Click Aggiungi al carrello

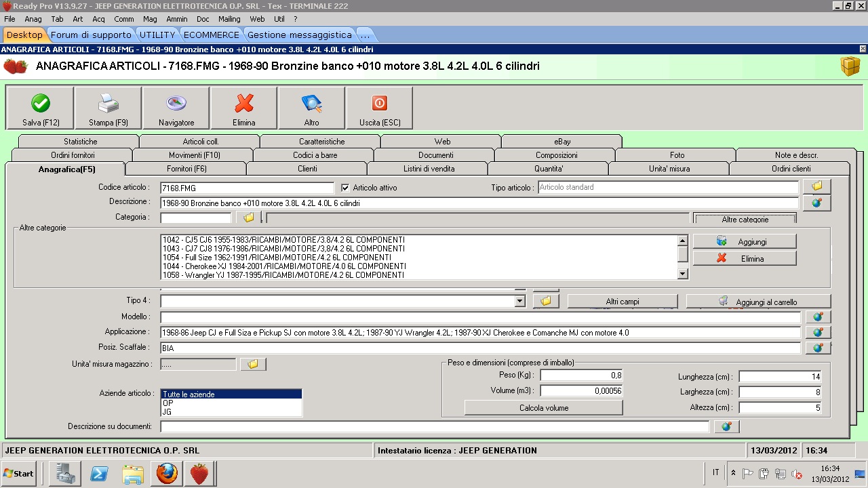[x=758, y=302]
